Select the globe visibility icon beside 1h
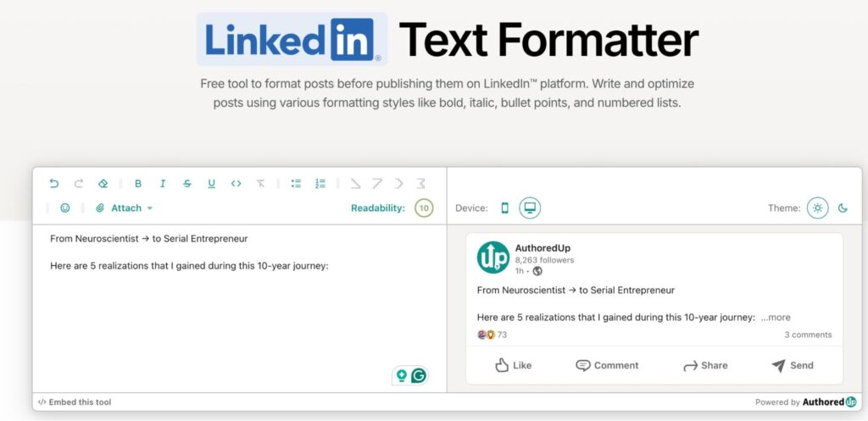Screen dimensions: 868x421 537,271
